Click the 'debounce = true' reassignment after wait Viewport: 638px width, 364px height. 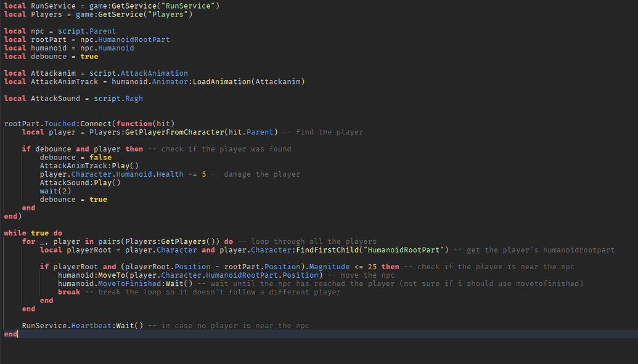coord(73,200)
